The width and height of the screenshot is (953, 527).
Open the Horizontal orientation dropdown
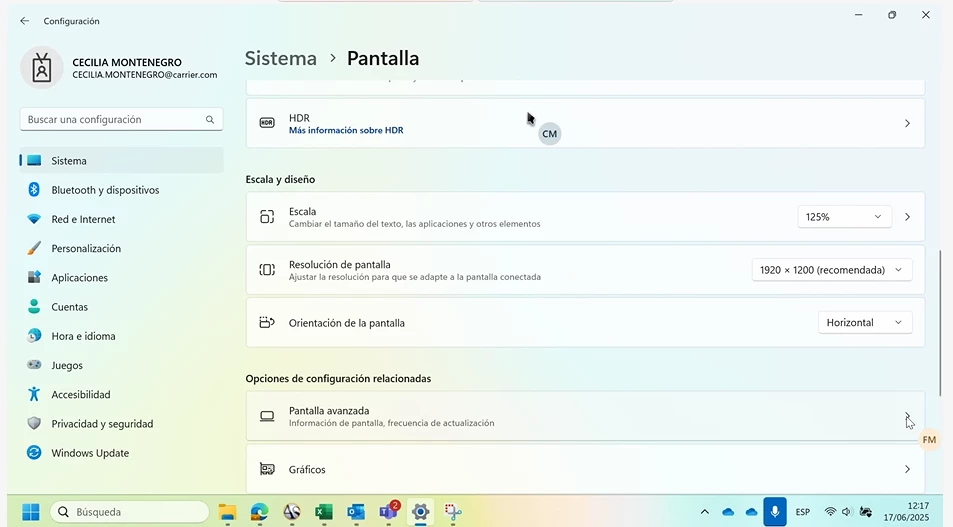865,322
